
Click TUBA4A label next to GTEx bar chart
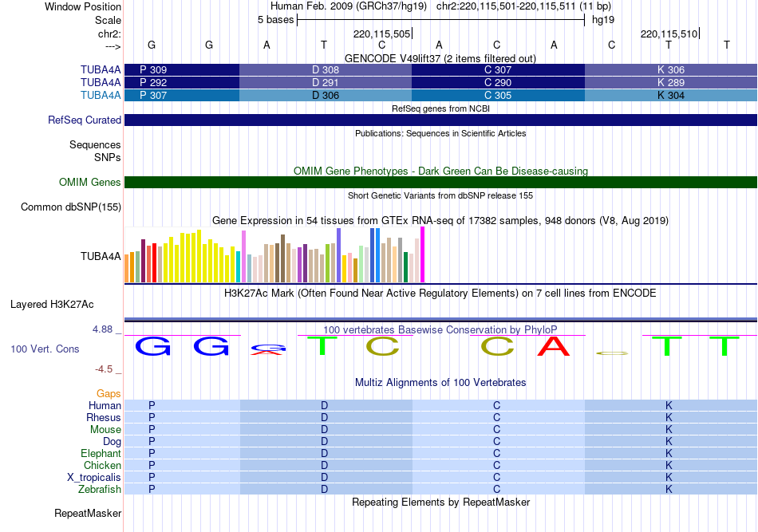pyautogui.click(x=100, y=256)
